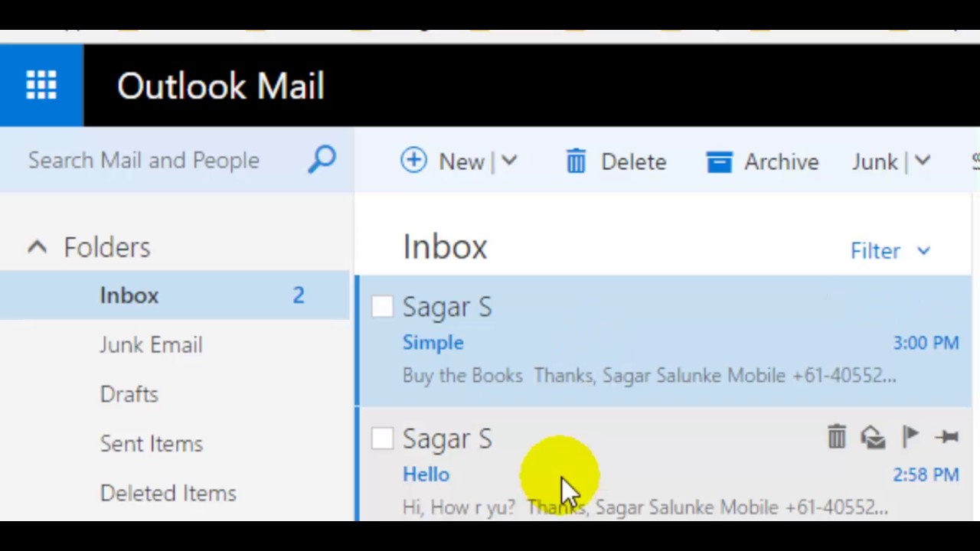Click the search magnifier icon
Viewport: 980px width, 551px height.
pos(322,160)
